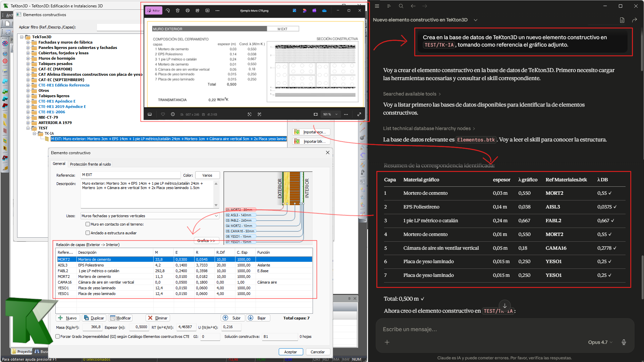The width and height of the screenshot is (644, 362).
Task: Expand 'Cubiertas, forjados y losas' node
Action: tap(28, 53)
